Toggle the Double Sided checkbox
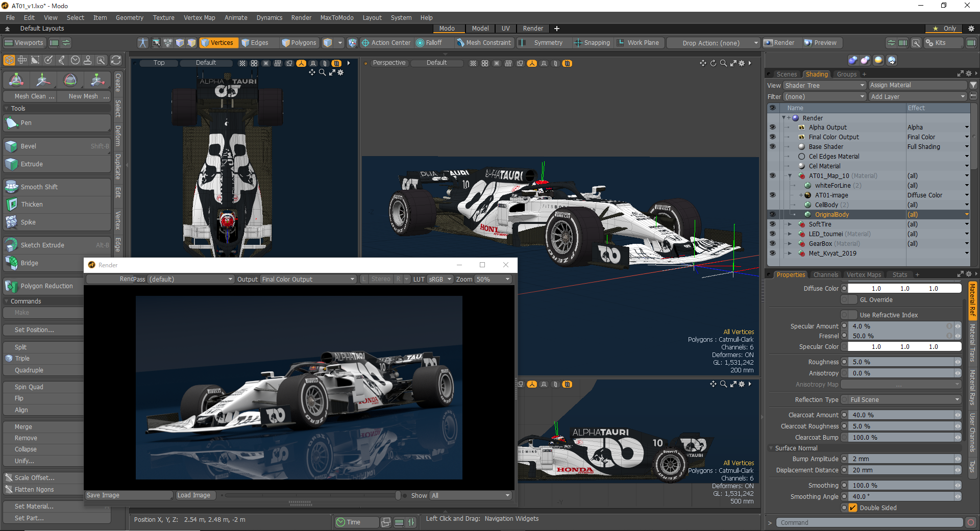 [x=853, y=508]
